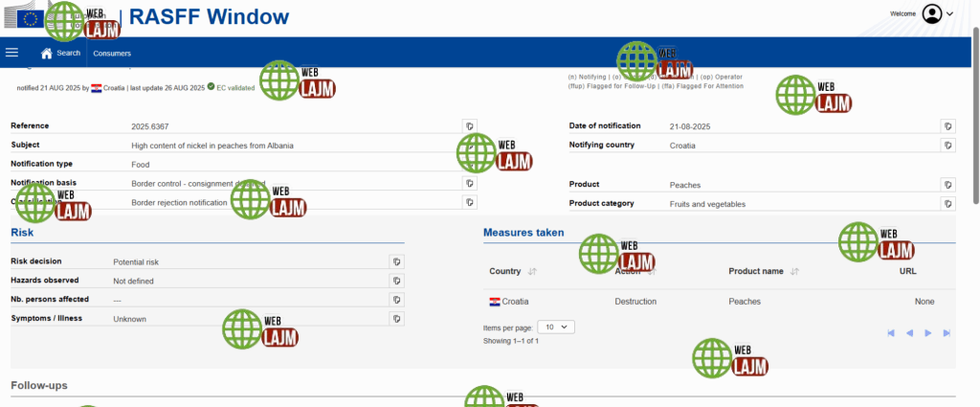Click the home icon in navigation bar
The width and height of the screenshot is (980, 407).
(x=46, y=53)
